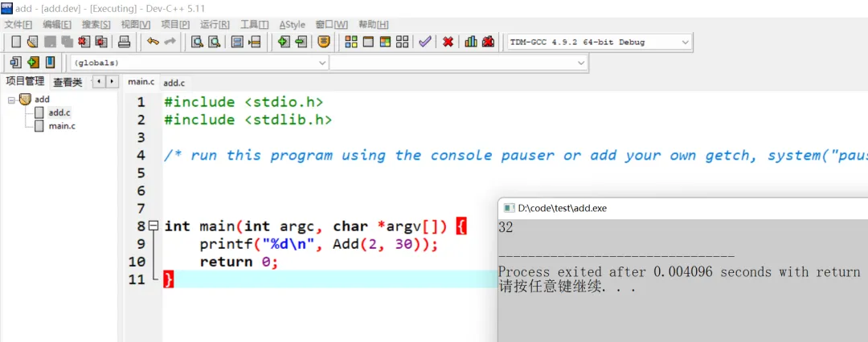Open the AStyle menu
Screen dimensions: 868x342
292,25
